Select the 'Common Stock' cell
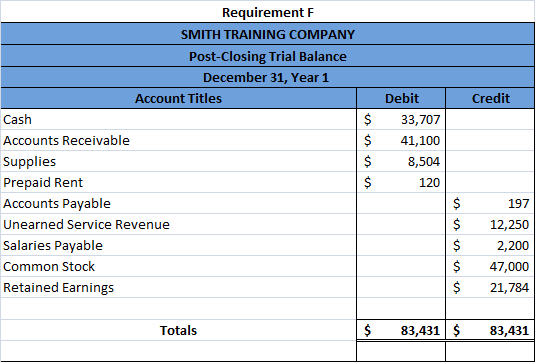The width and height of the screenshot is (535, 362). [178, 266]
